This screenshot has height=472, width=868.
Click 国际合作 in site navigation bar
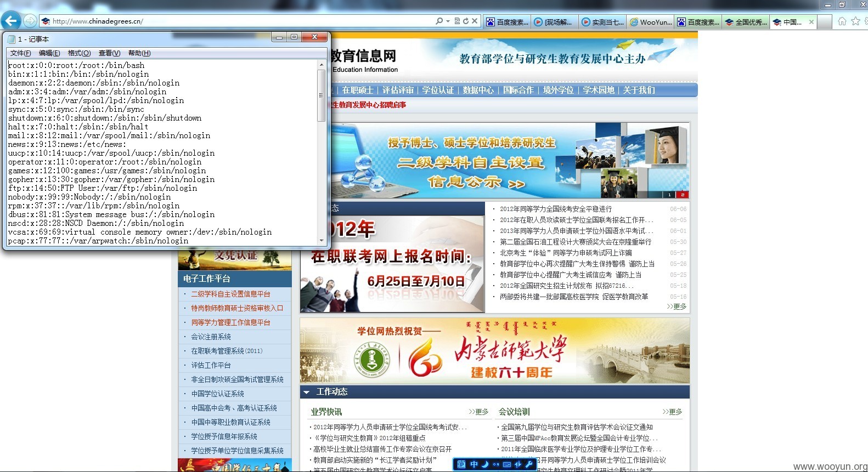point(518,90)
